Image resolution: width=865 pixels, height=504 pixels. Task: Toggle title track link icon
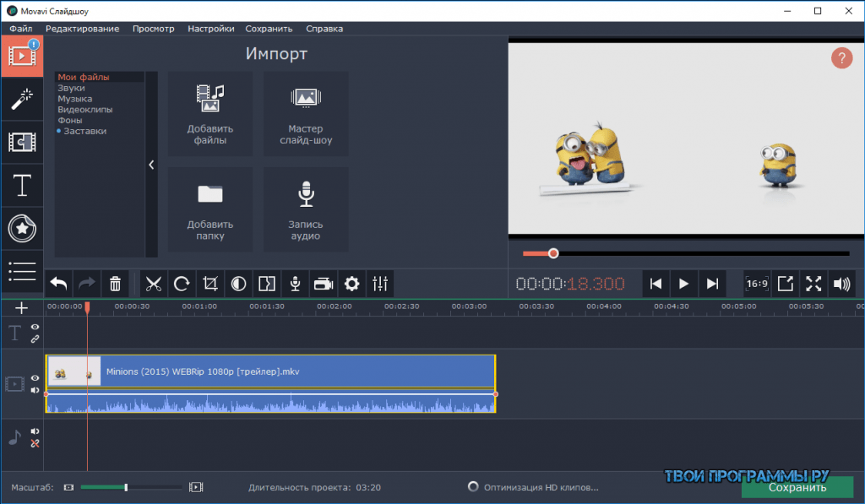(x=35, y=339)
